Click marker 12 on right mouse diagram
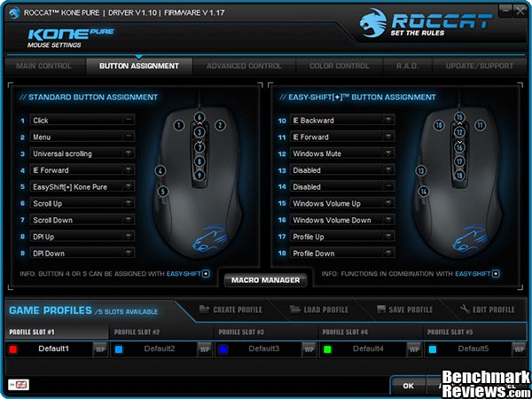Screen dimensions: 532x399 pos(459,132)
